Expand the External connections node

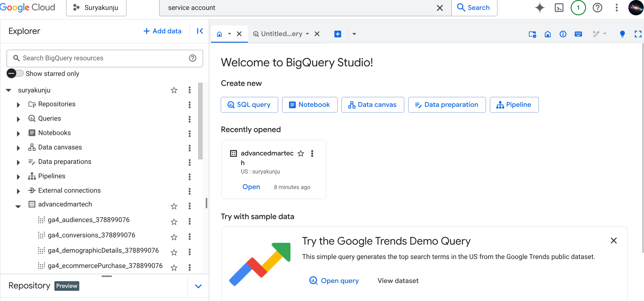[x=18, y=191]
